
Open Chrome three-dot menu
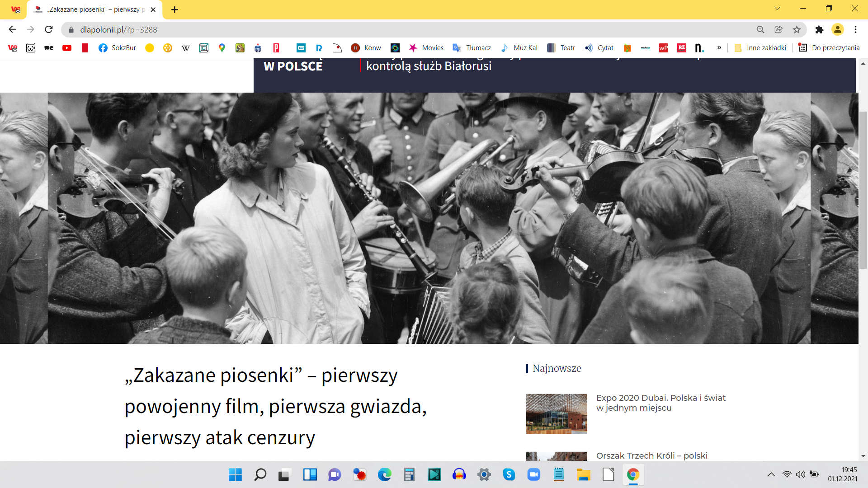coord(855,29)
